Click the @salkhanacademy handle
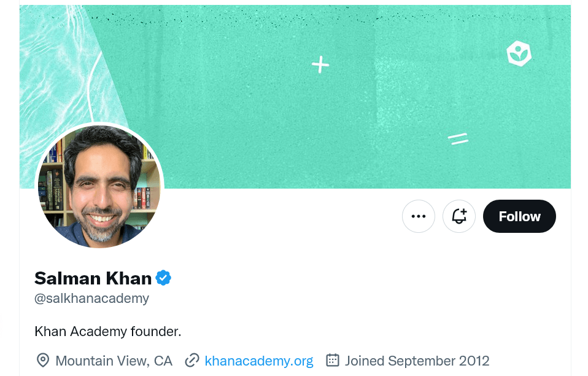The height and width of the screenshot is (376, 588). point(92,299)
